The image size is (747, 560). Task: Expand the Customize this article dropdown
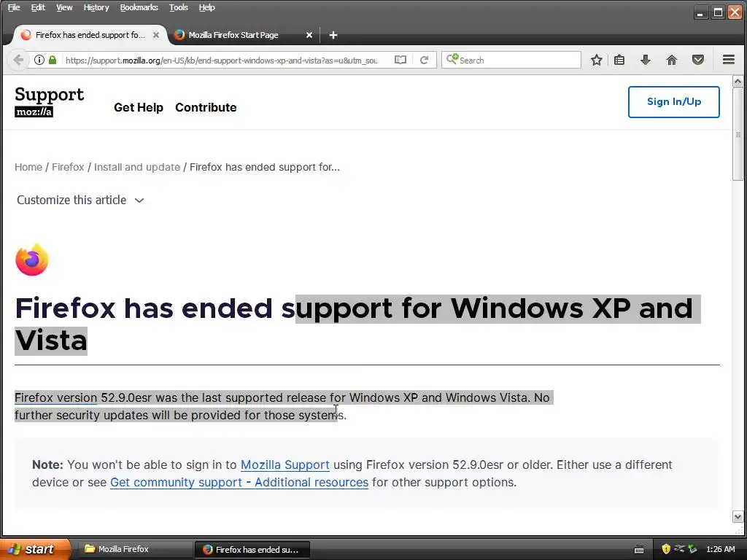[x=80, y=200]
